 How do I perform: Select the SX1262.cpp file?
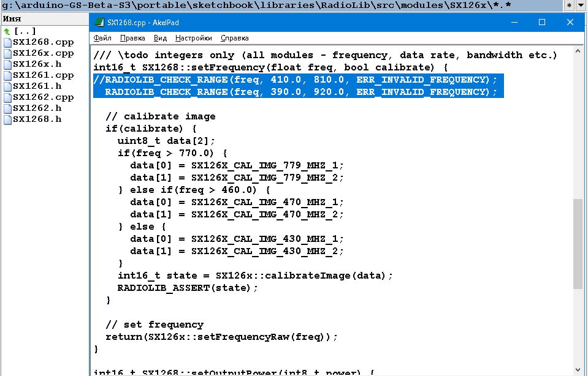point(42,97)
